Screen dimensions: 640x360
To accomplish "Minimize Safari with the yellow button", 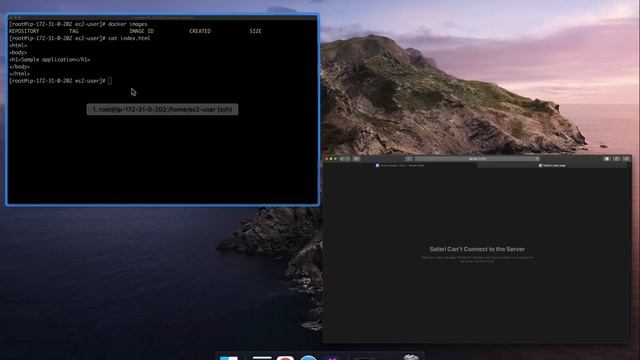I will click(x=331, y=159).
